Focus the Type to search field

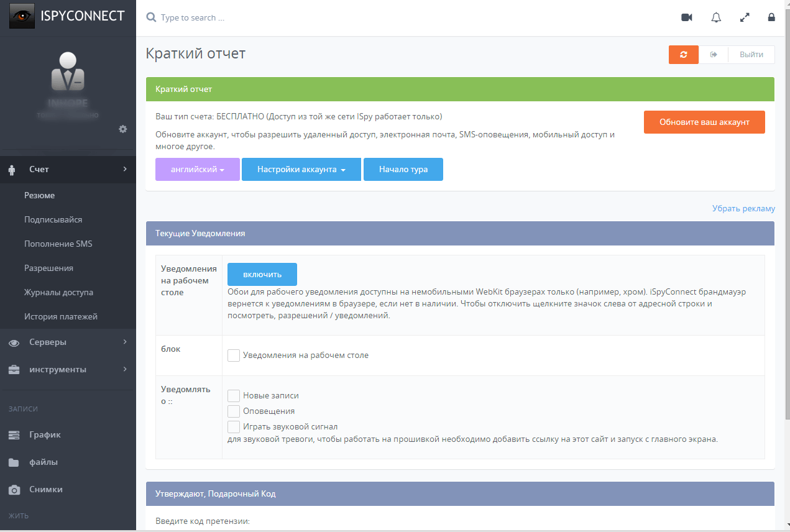tap(249, 18)
